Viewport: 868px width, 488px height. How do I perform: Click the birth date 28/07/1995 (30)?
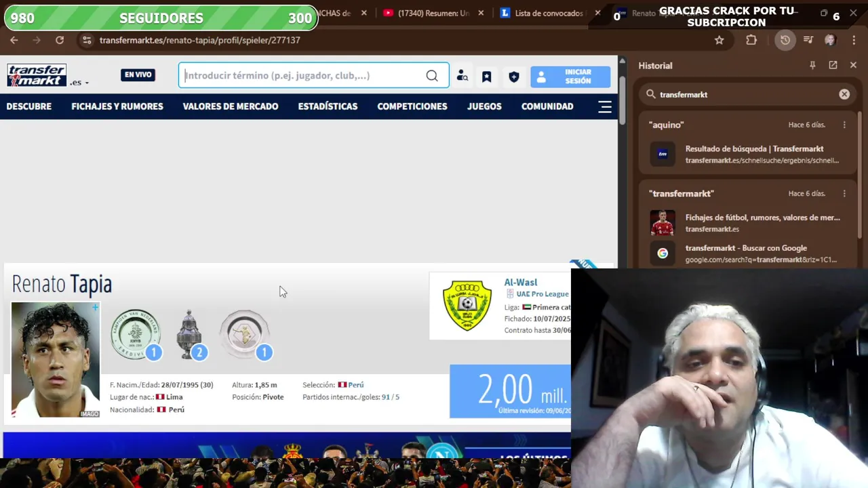point(187,384)
